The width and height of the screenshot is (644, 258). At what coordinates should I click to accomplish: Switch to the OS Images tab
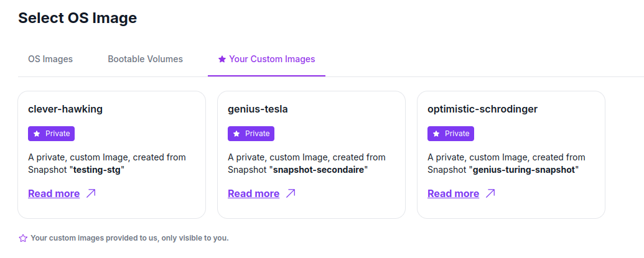click(x=50, y=60)
